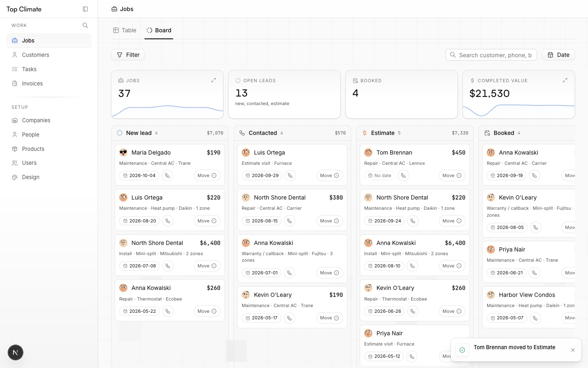Screen dimensions: 588x368
Task: Call North Shore Dental $380 repair
Action: (x=289, y=221)
